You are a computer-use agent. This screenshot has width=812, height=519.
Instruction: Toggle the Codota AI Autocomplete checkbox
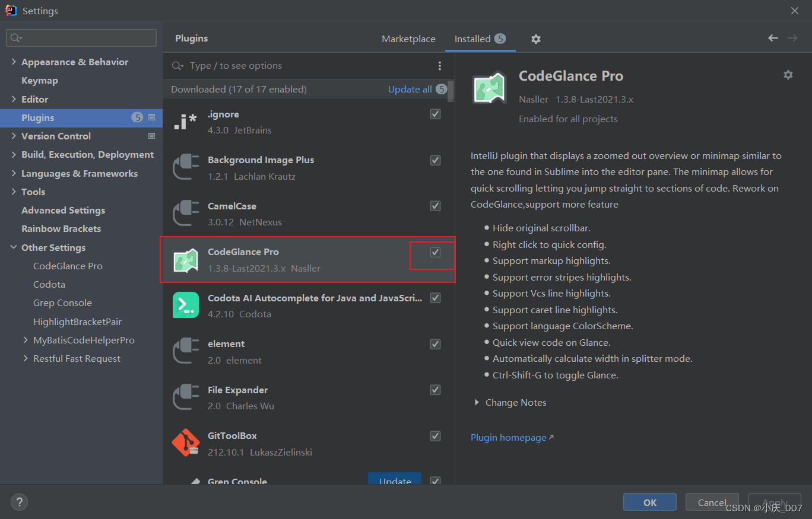(436, 298)
